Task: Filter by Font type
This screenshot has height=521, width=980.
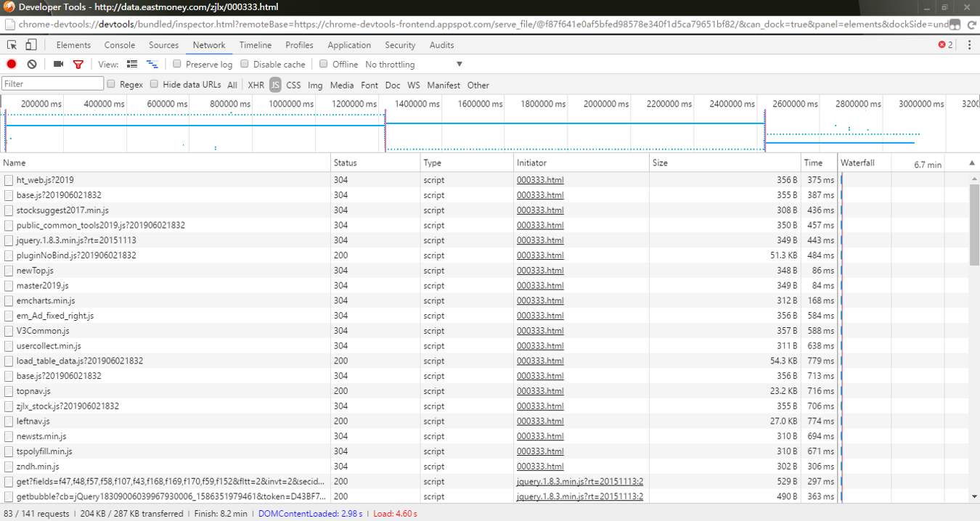Action: point(369,85)
